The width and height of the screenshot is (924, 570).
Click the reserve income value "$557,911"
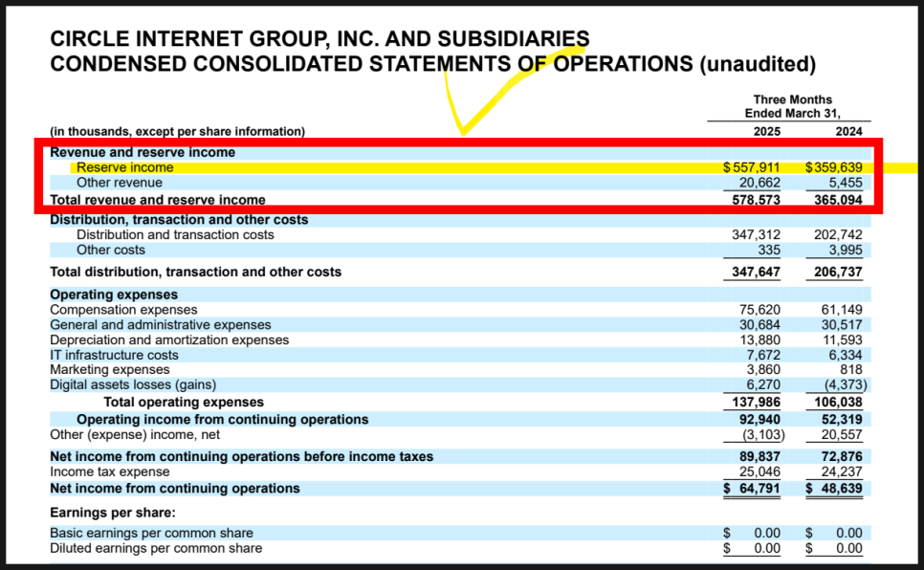[x=752, y=167]
